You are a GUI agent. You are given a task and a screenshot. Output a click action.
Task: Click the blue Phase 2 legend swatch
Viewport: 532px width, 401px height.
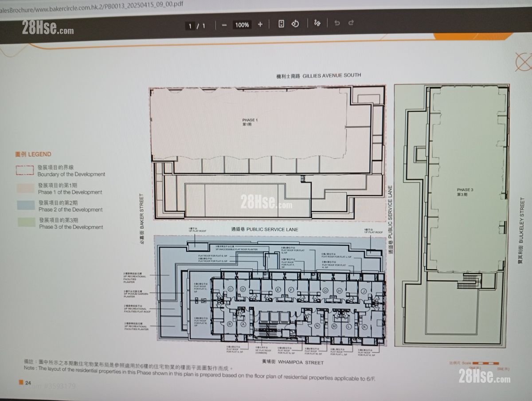click(x=26, y=206)
